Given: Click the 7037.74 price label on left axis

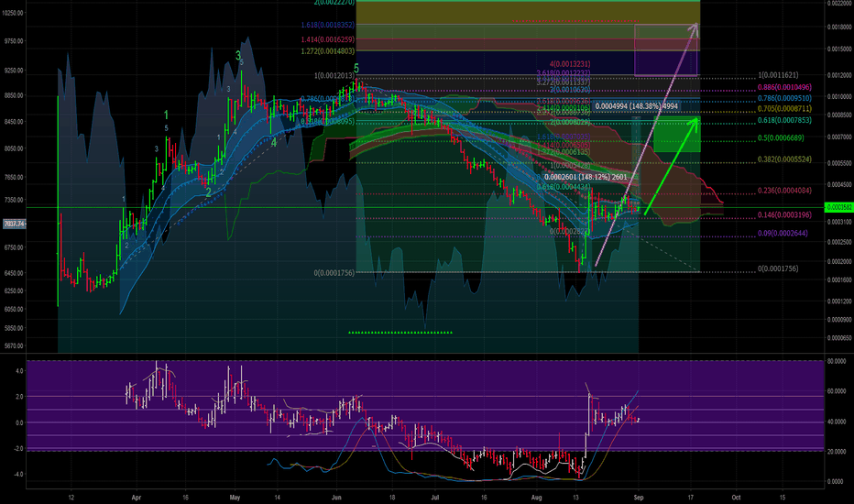Looking at the screenshot, I should point(14,224).
